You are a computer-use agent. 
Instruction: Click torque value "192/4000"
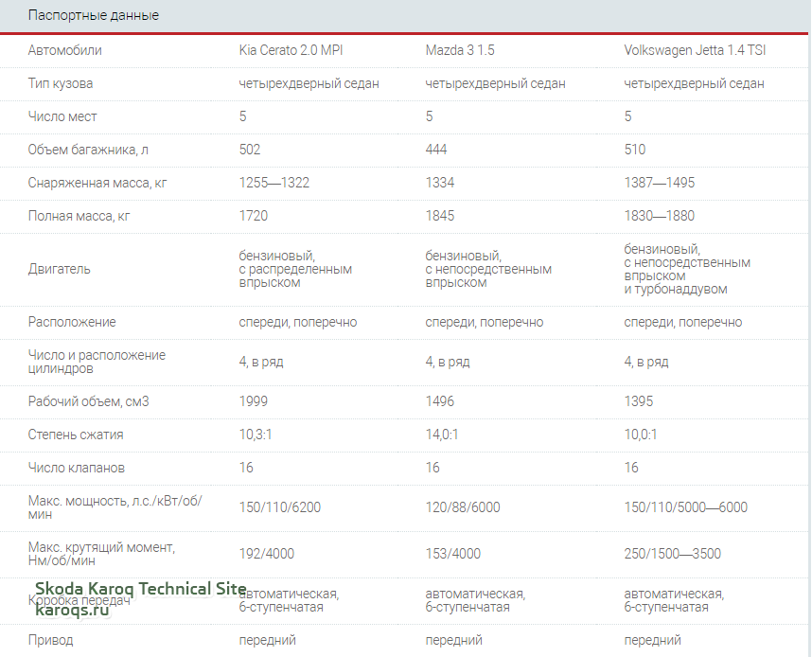pos(266,554)
